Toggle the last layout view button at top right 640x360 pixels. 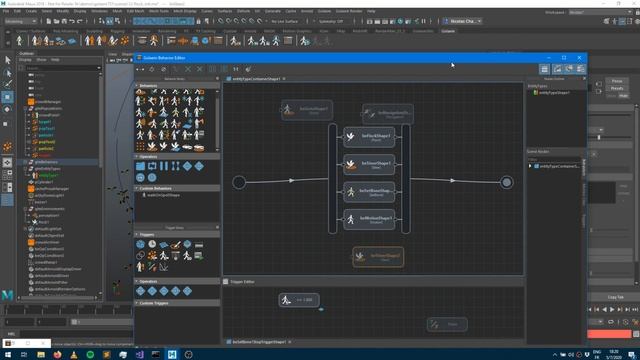tap(580, 69)
